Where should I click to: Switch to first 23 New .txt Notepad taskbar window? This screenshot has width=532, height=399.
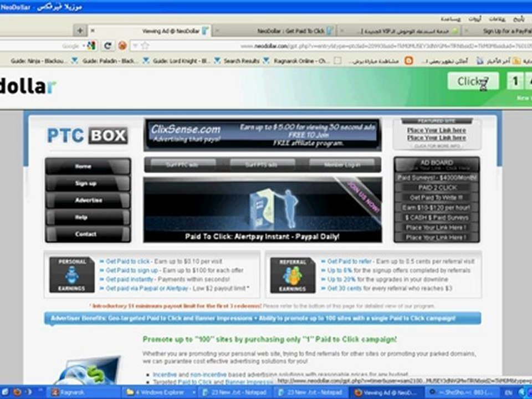(x=236, y=392)
